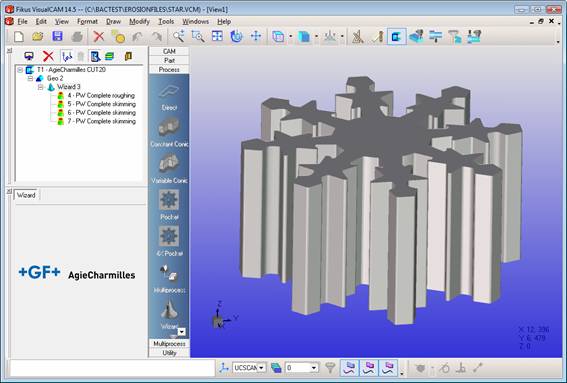
Task: Toggle the third snap mode button in bottom bar
Action: pos(388,368)
